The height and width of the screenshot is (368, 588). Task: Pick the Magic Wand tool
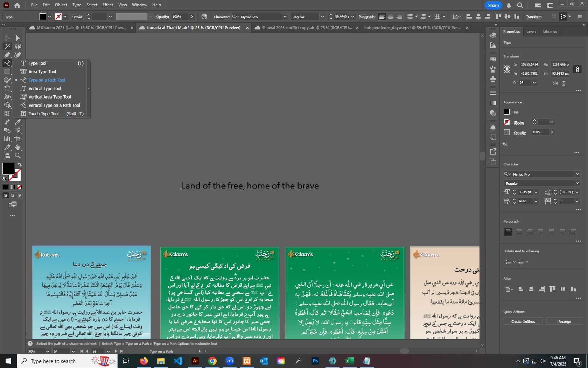pyautogui.click(x=7, y=46)
